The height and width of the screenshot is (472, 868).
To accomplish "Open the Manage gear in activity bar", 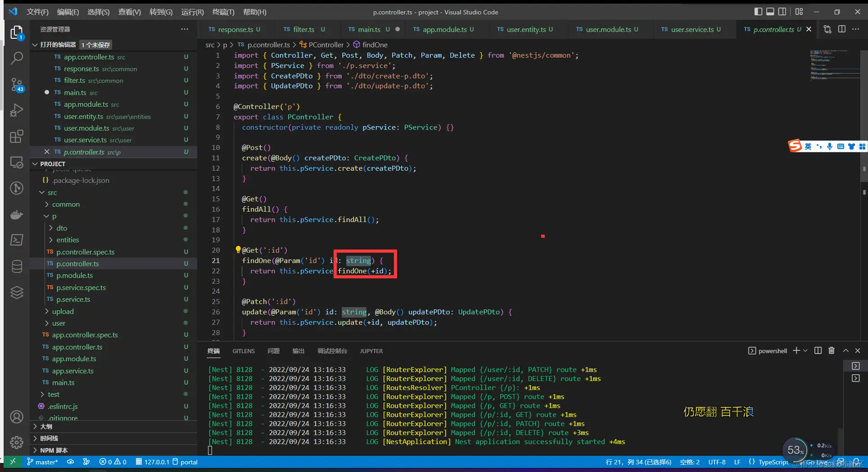I will pos(17,442).
